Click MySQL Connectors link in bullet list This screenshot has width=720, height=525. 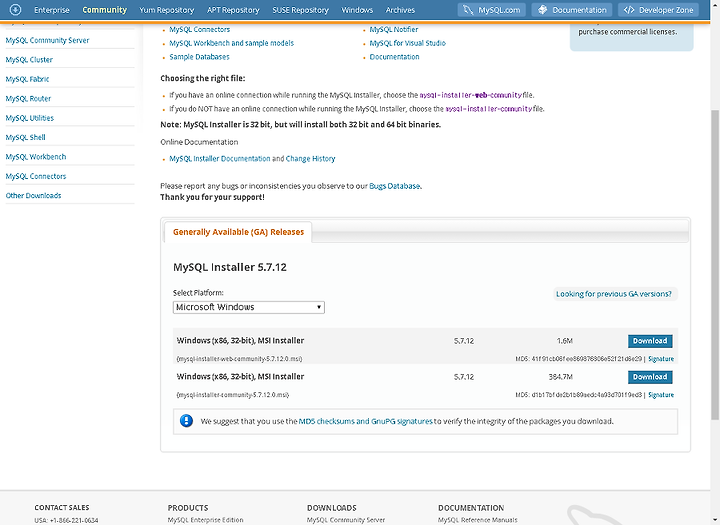(200, 29)
